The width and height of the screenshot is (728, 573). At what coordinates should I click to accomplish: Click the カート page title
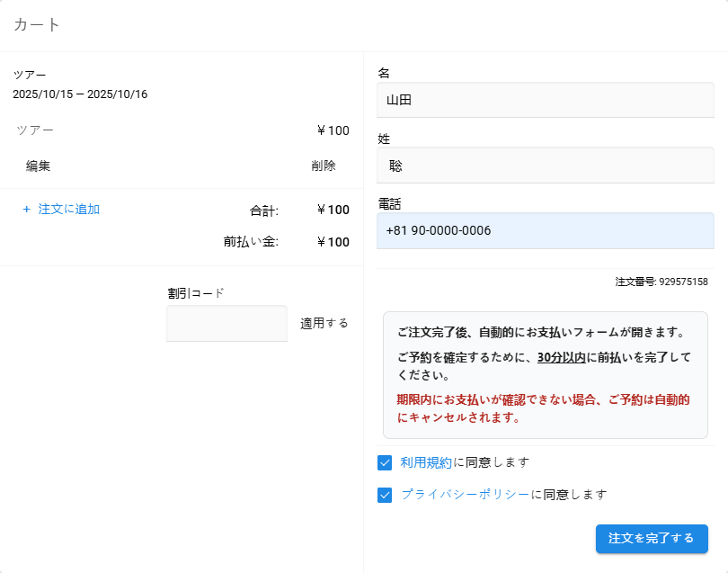(37, 25)
